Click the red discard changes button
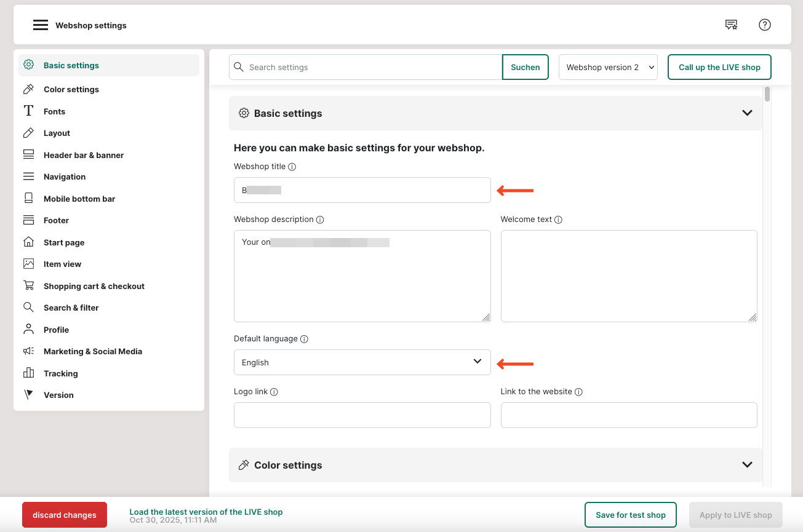 click(x=65, y=515)
